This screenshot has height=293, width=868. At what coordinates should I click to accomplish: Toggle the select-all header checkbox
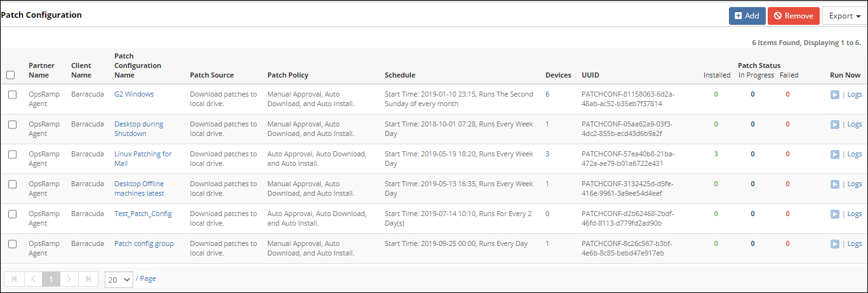point(11,75)
